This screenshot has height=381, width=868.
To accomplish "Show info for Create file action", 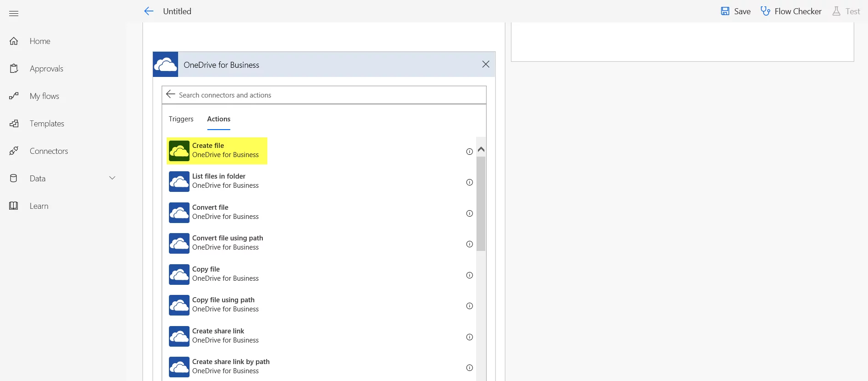I will pyautogui.click(x=469, y=152).
